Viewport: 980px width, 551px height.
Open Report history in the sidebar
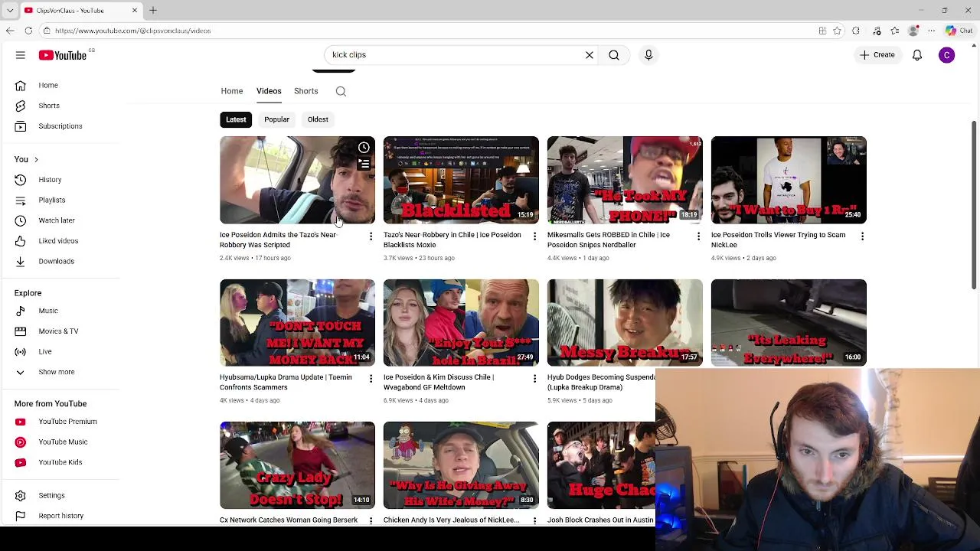point(59,516)
